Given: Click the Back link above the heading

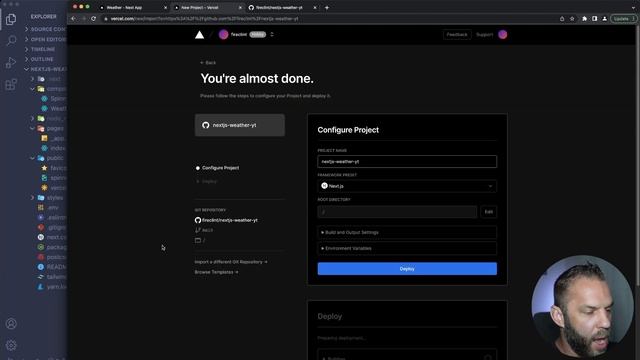Looking at the screenshot, I should (208, 62).
